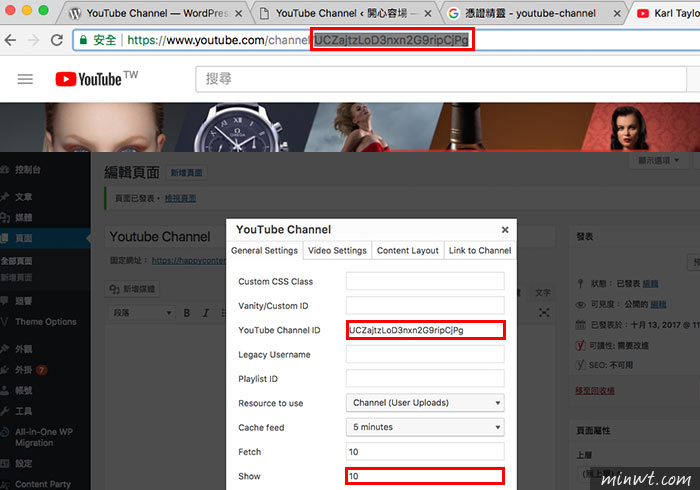Click the text editor mode tab
700x490 pixels.
point(543,293)
